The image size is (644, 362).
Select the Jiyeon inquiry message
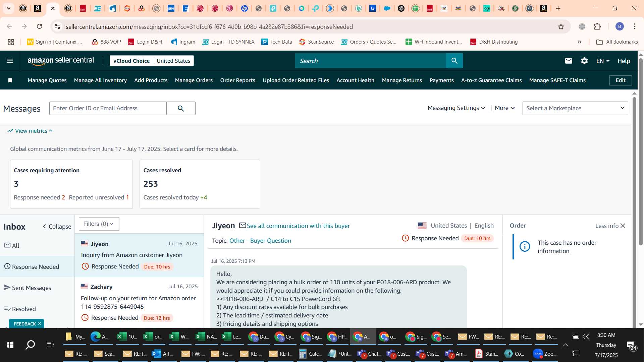(x=139, y=255)
